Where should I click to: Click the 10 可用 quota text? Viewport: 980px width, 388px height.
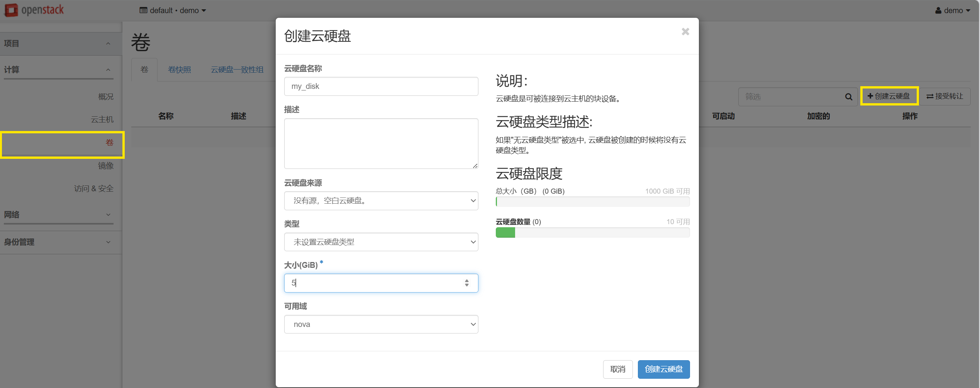pos(678,222)
